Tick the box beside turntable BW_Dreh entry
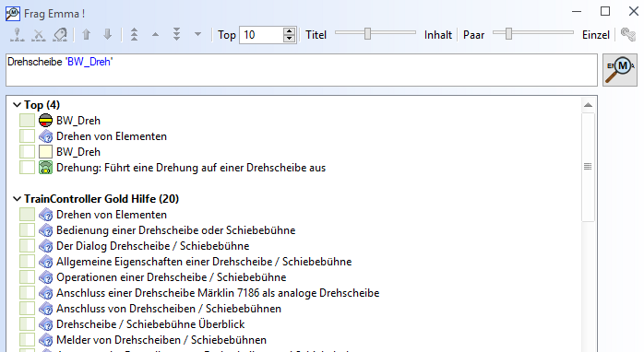644x352 pixels. click(x=27, y=121)
